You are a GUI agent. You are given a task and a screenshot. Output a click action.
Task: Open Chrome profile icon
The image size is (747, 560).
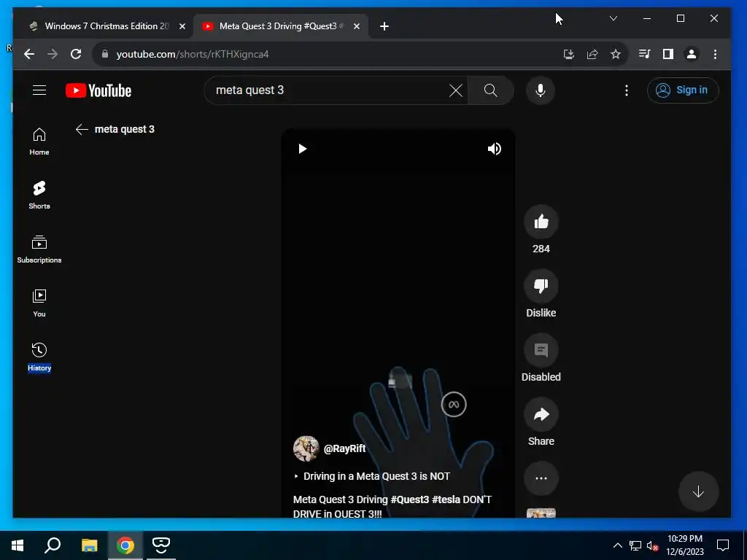tap(692, 54)
